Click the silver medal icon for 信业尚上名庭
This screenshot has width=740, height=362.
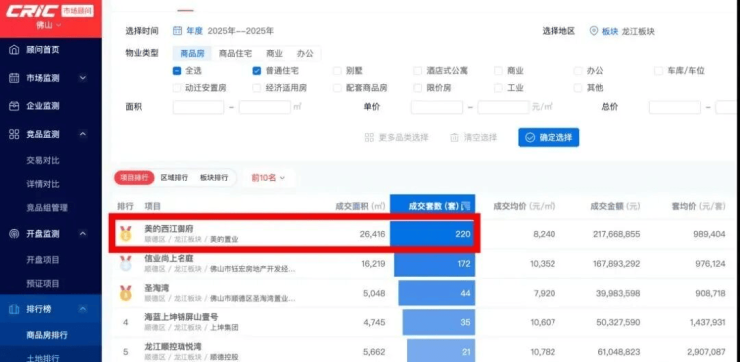[x=126, y=263]
